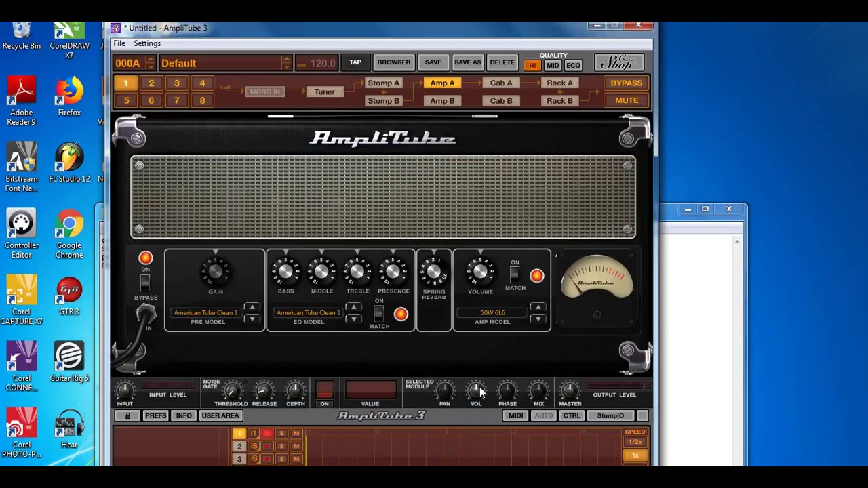This screenshot has width=868, height=488.
Task: Open Corel CAPTURE X7 shortcut
Action: point(22,301)
